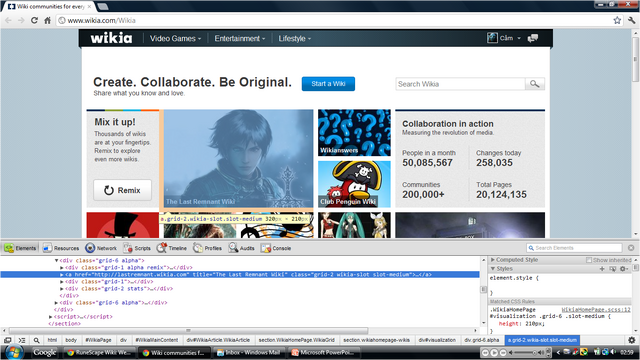Open the Lifestyle dropdown menu
This screenshot has height=360, width=640.
(295, 38)
